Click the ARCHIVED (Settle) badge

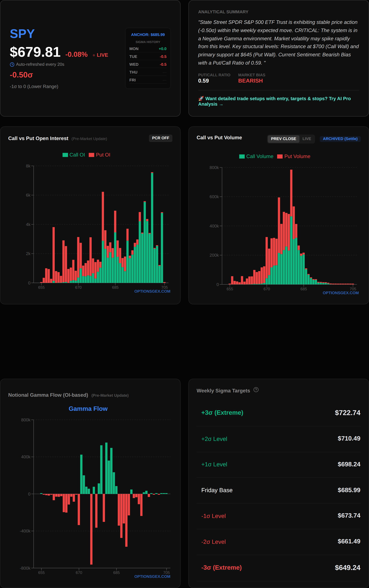pos(340,139)
